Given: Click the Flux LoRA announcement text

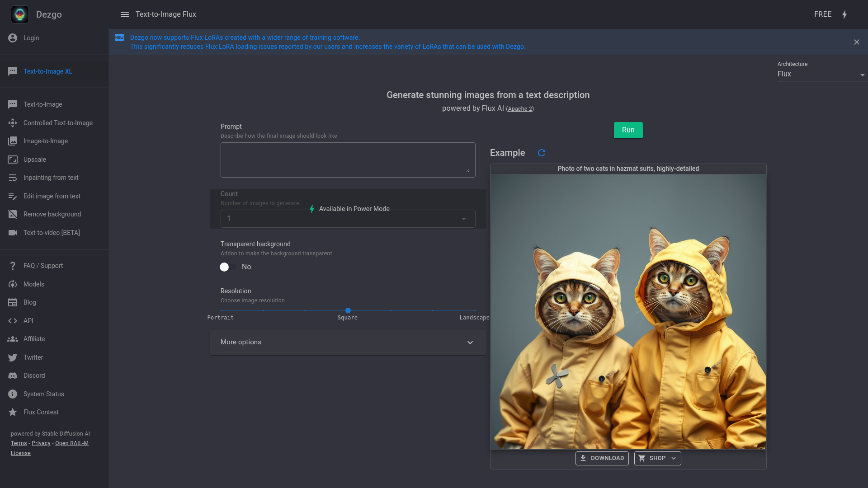Looking at the screenshot, I should 328,42.
